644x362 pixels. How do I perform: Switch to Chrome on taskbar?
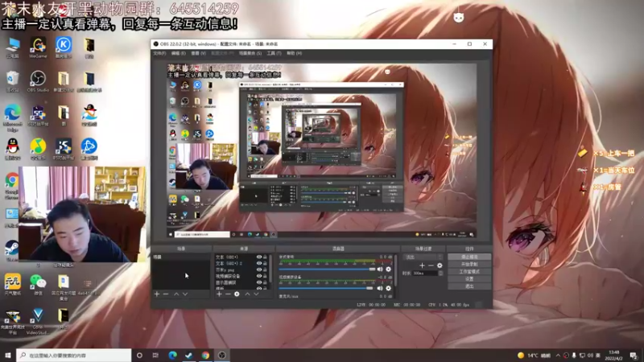tap(205, 356)
